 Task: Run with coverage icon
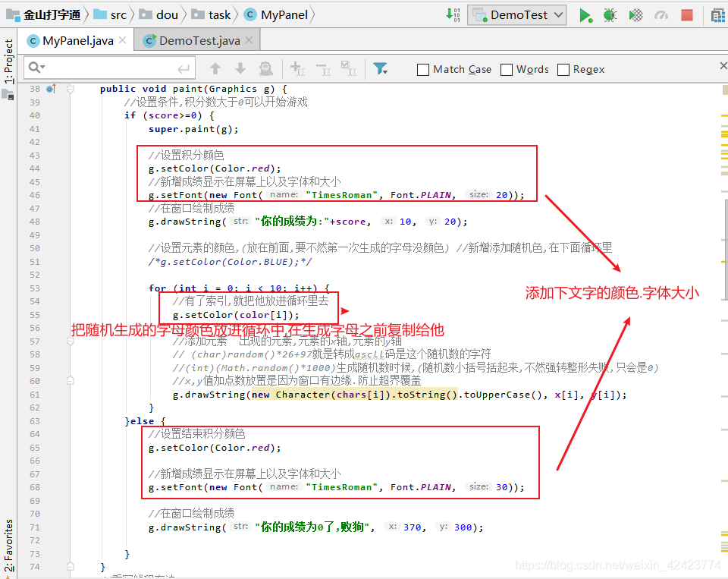coord(635,15)
